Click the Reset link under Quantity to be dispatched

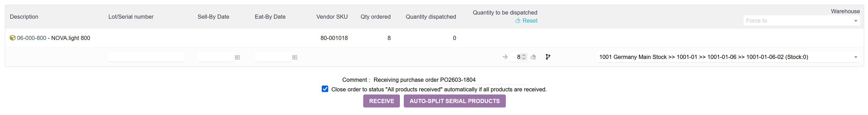tap(530, 21)
